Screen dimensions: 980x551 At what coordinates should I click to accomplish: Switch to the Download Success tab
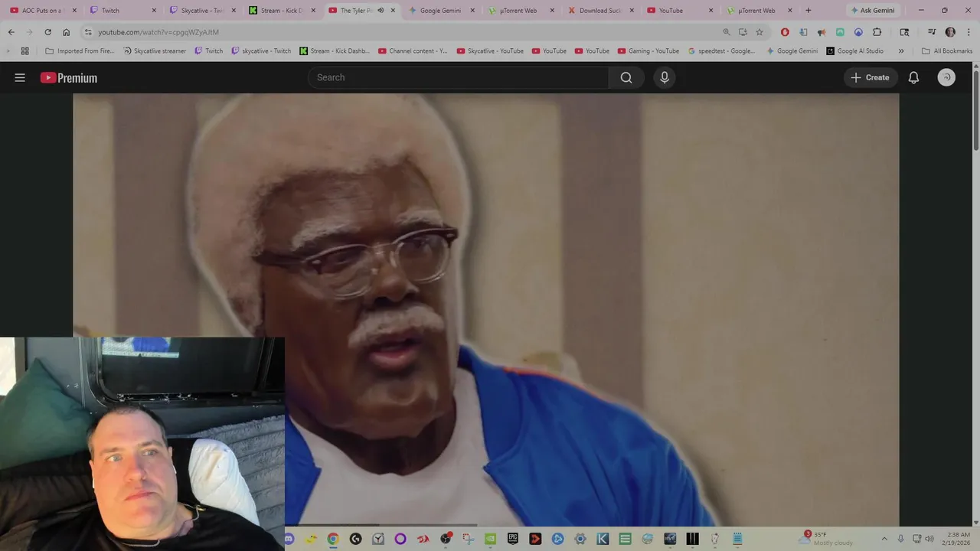[x=599, y=11]
